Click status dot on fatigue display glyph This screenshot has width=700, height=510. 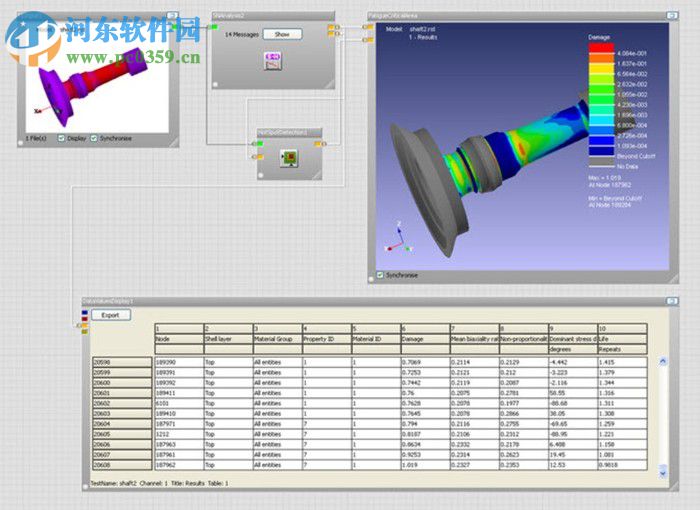click(x=371, y=280)
